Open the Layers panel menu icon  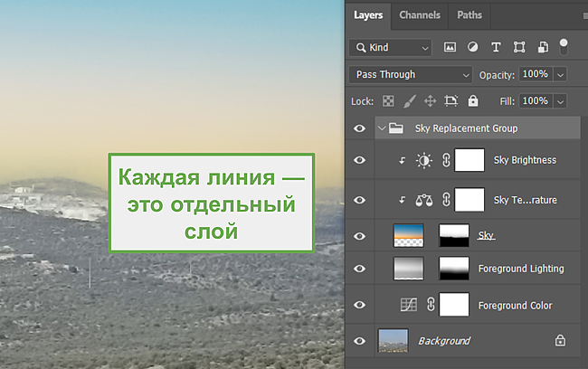(x=585, y=15)
